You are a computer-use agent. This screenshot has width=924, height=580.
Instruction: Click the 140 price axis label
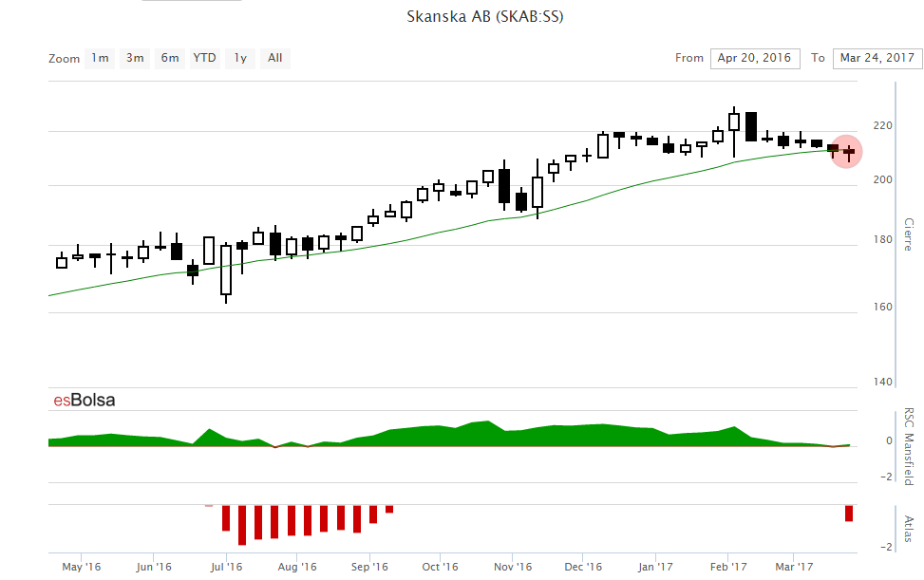[883, 382]
